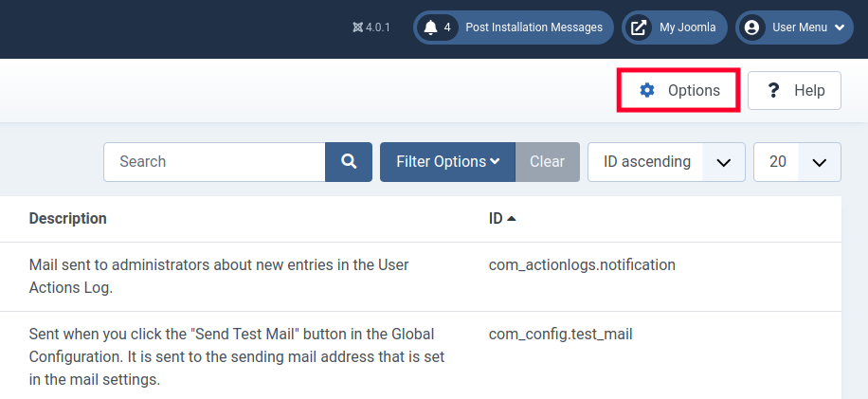The width and height of the screenshot is (868, 399).
Task: Click the My Joomla external link icon
Action: click(x=640, y=27)
